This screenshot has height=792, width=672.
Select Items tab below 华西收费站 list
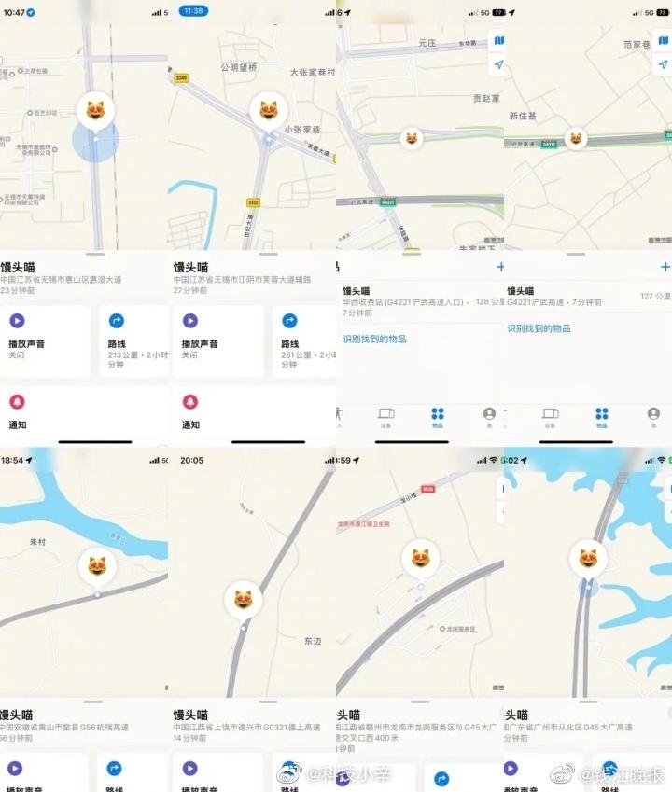(438, 418)
